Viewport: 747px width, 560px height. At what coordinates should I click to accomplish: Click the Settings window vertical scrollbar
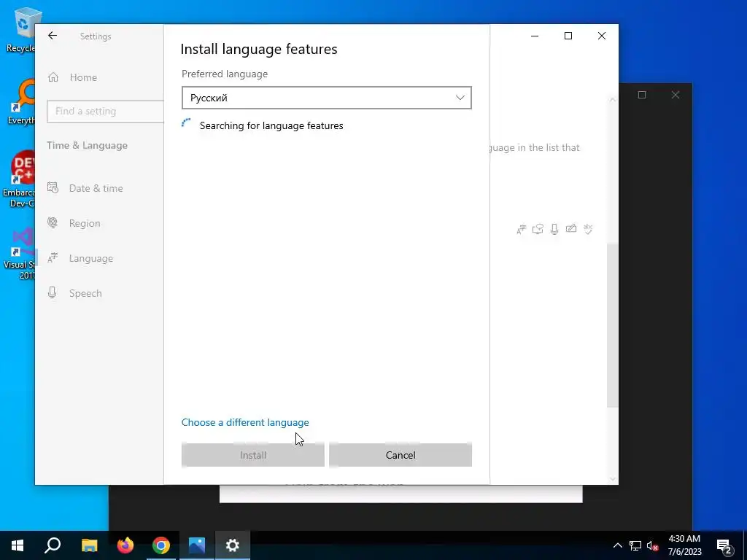(612, 325)
